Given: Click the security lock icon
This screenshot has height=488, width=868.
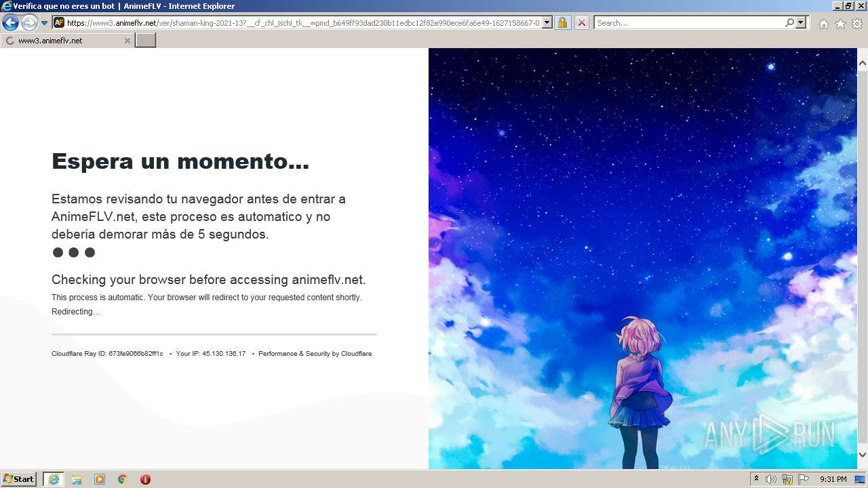Looking at the screenshot, I should [562, 22].
